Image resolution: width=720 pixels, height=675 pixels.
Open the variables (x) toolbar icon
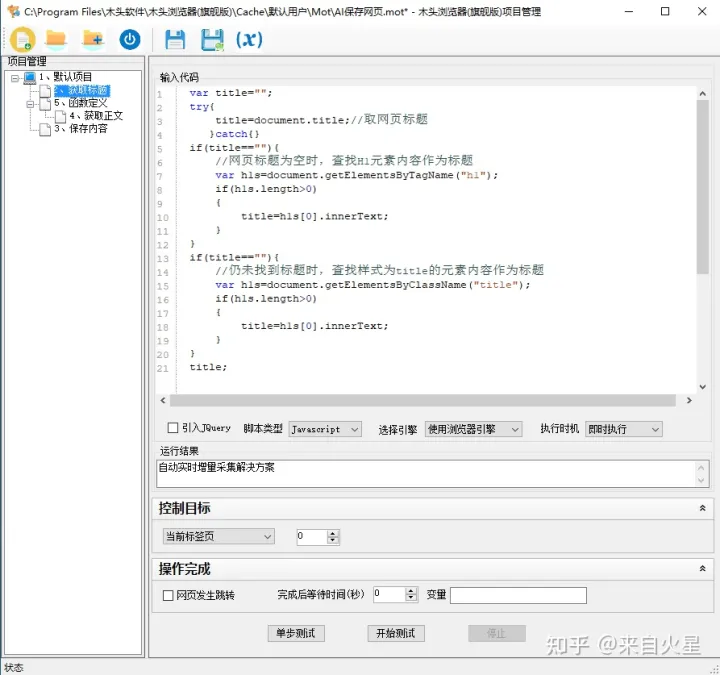click(249, 40)
